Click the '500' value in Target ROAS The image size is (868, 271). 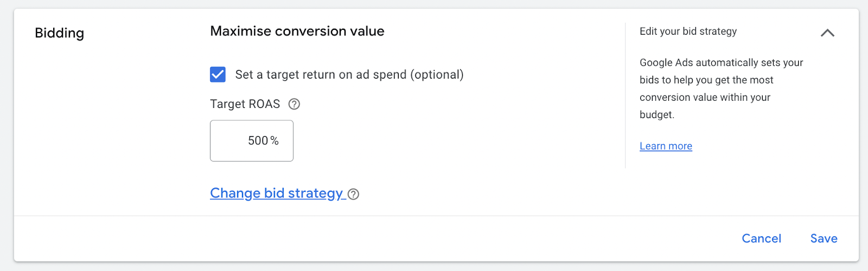coord(258,141)
